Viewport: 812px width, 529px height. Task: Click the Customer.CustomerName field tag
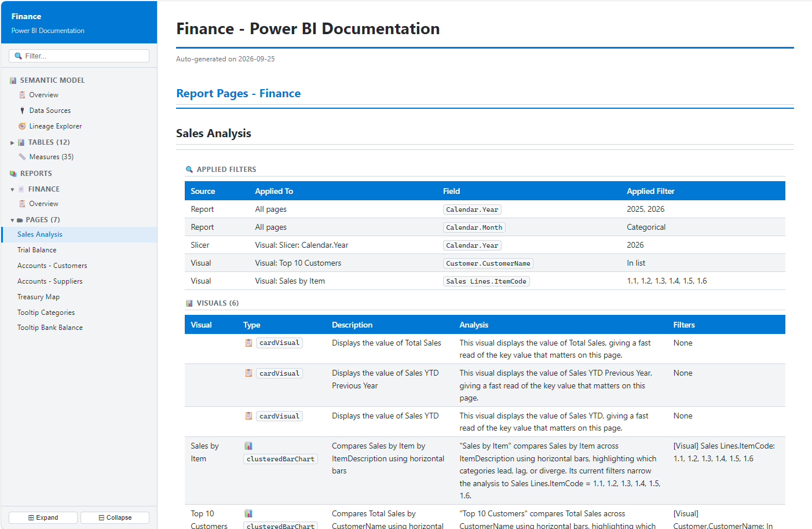coord(488,263)
